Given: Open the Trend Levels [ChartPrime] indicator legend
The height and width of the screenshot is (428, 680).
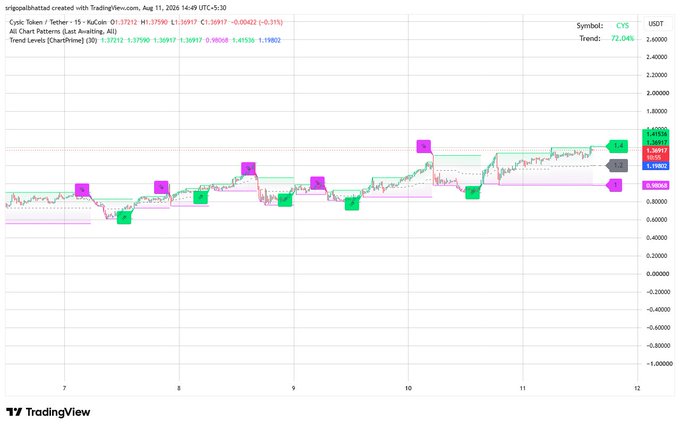Looking at the screenshot, I should [53, 40].
